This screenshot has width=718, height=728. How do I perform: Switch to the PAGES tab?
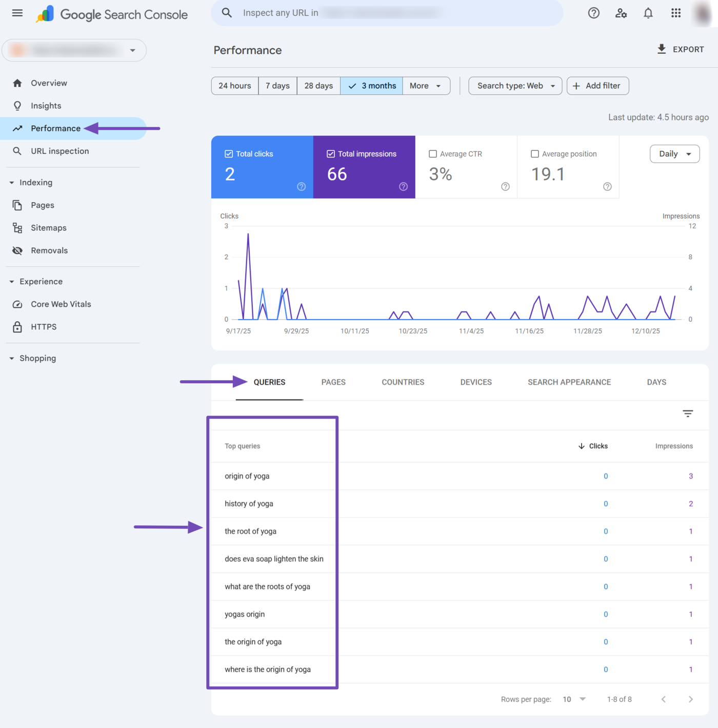[x=333, y=382]
